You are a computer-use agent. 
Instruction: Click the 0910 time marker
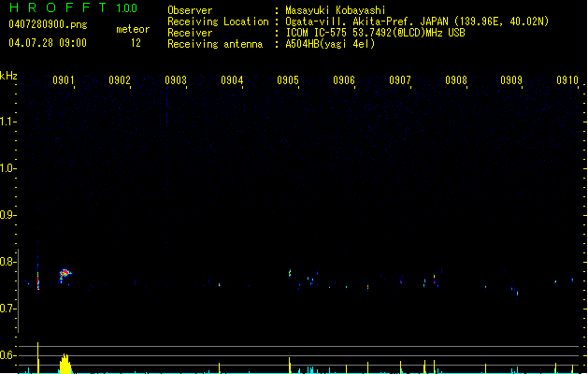point(567,80)
